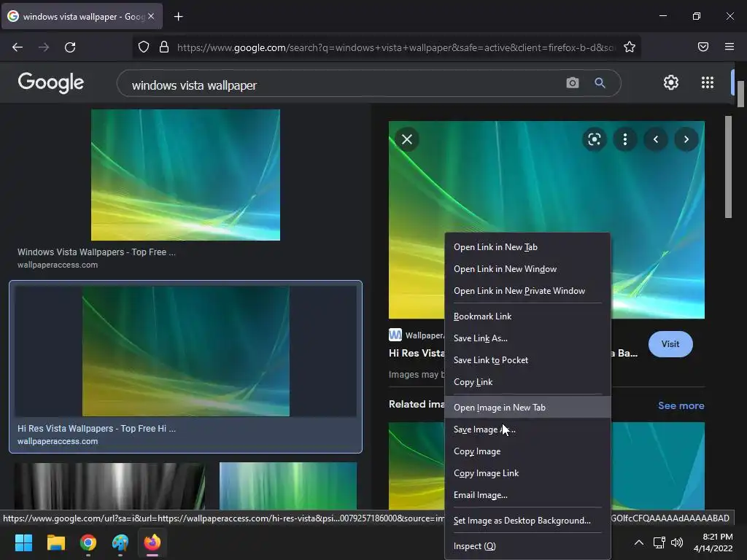747x560 pixels.
Task: Open Paint from the taskbar
Action: (x=120, y=542)
